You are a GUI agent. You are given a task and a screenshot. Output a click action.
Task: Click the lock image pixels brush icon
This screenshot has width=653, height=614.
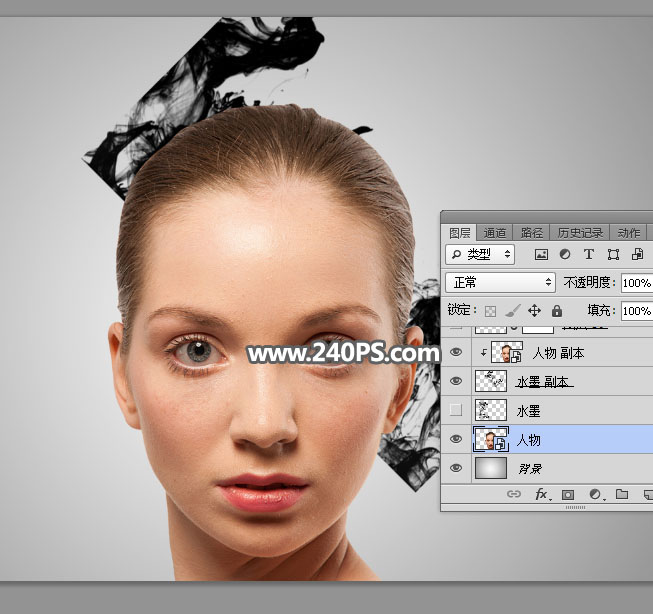tap(512, 310)
